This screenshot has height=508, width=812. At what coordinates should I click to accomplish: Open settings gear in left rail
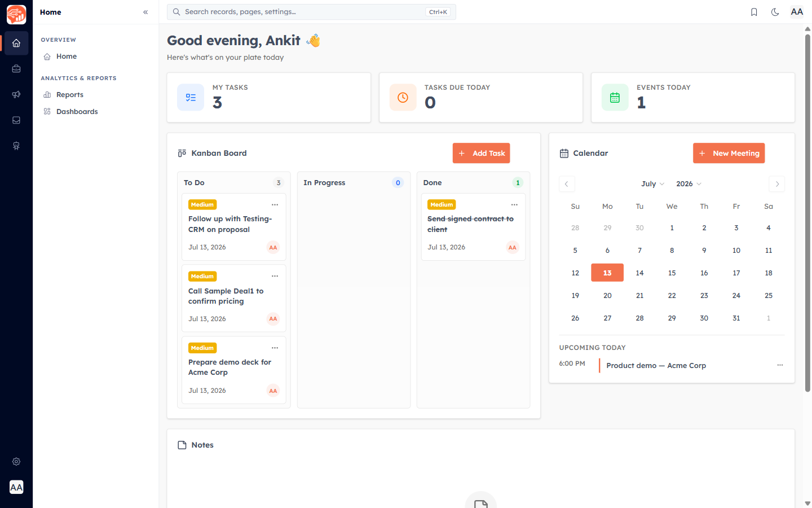click(x=16, y=461)
